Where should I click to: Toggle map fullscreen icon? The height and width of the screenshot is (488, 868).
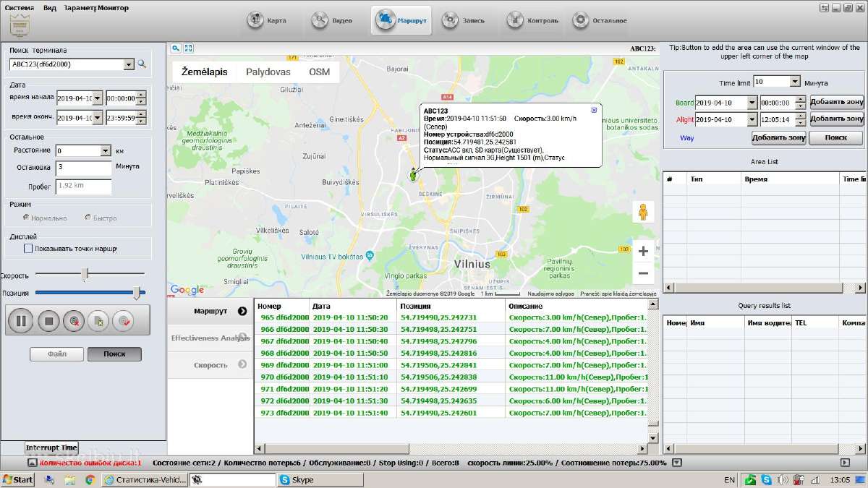coord(188,48)
